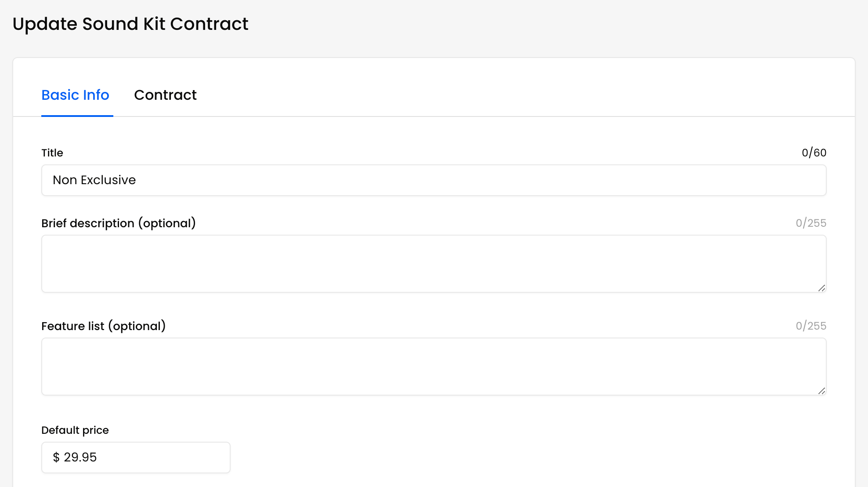Grab the Brief description resize handle
Image resolution: width=868 pixels, height=487 pixels.
(821, 288)
